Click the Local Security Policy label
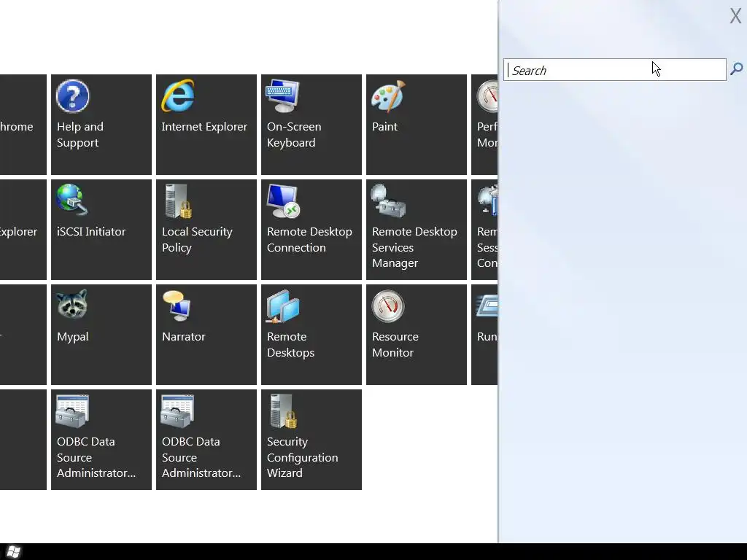Screen dimensions: 747x560 click(x=197, y=239)
